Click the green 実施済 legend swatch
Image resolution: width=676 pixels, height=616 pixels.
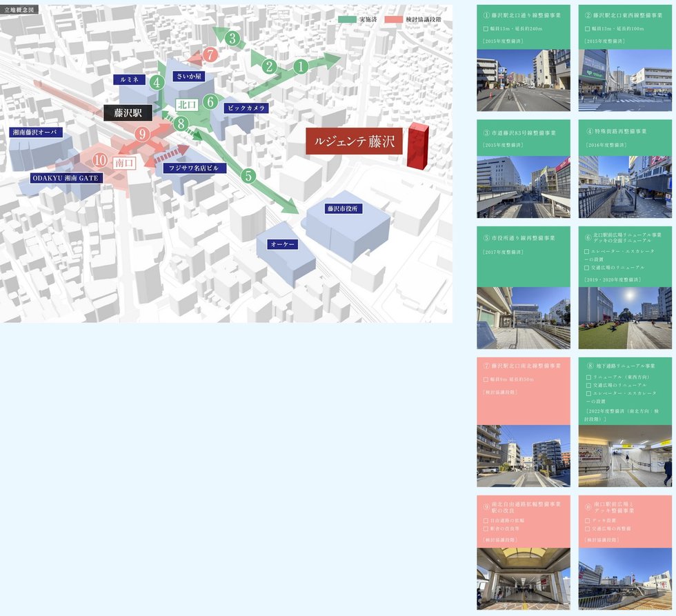[x=347, y=20]
